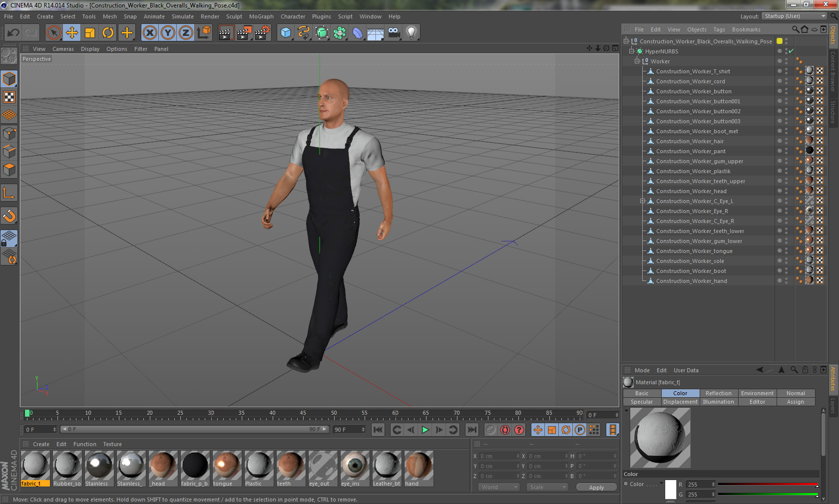Select the head material thumbnail
The image size is (839, 504).
(163, 469)
